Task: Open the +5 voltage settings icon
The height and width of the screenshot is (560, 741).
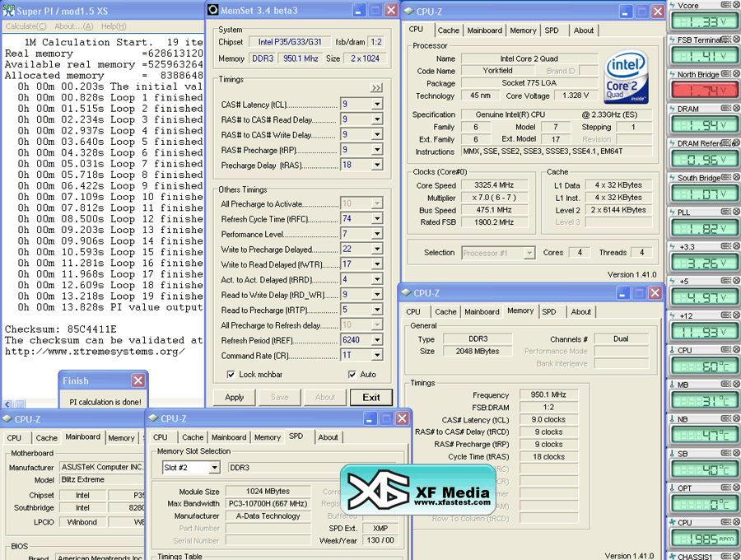Action: pos(726,281)
